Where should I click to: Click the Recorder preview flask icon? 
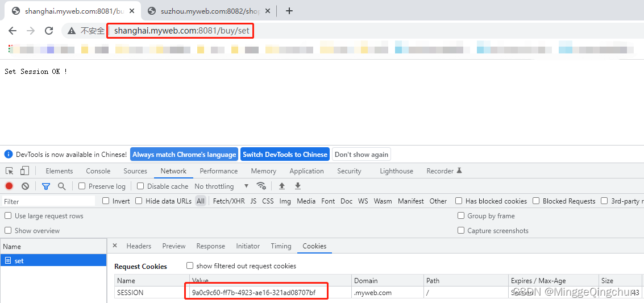(x=459, y=171)
